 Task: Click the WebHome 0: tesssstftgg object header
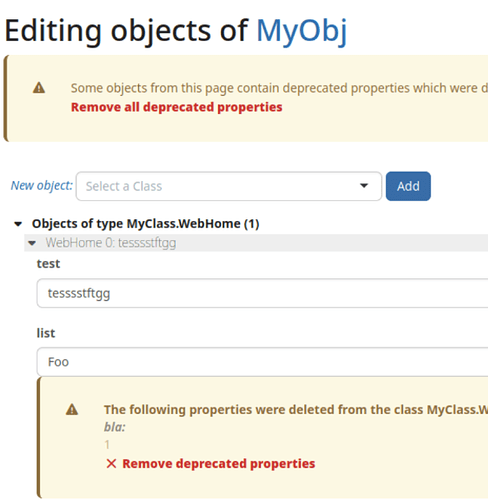pos(256,243)
